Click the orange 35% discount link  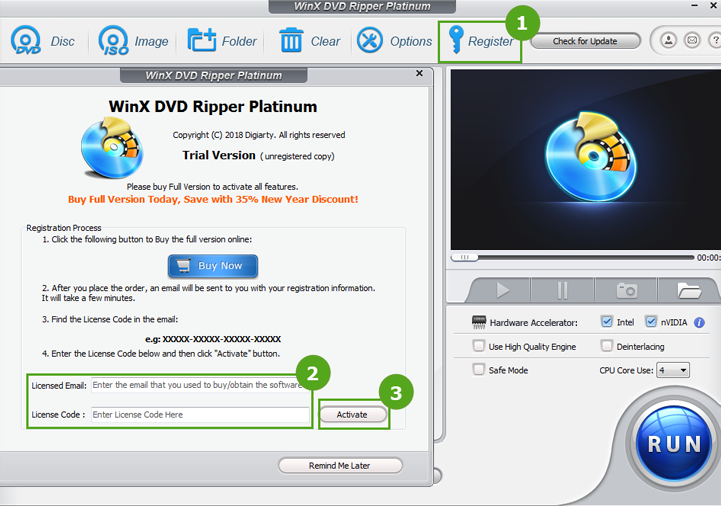(x=213, y=199)
